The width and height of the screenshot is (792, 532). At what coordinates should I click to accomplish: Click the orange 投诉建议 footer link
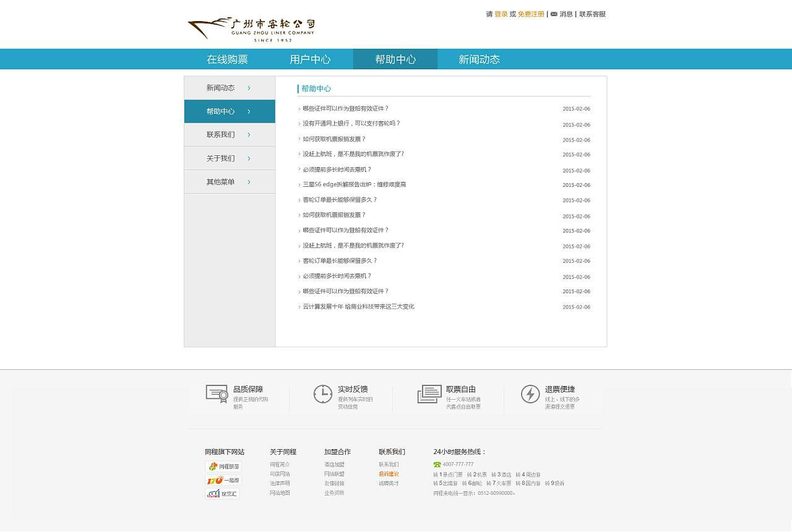[389, 474]
